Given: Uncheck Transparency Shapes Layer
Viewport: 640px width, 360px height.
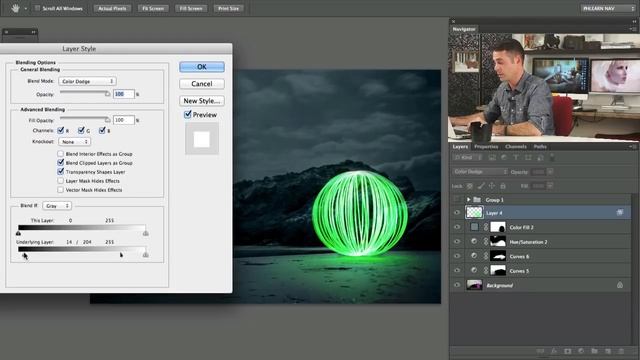Looking at the screenshot, I should (60, 171).
